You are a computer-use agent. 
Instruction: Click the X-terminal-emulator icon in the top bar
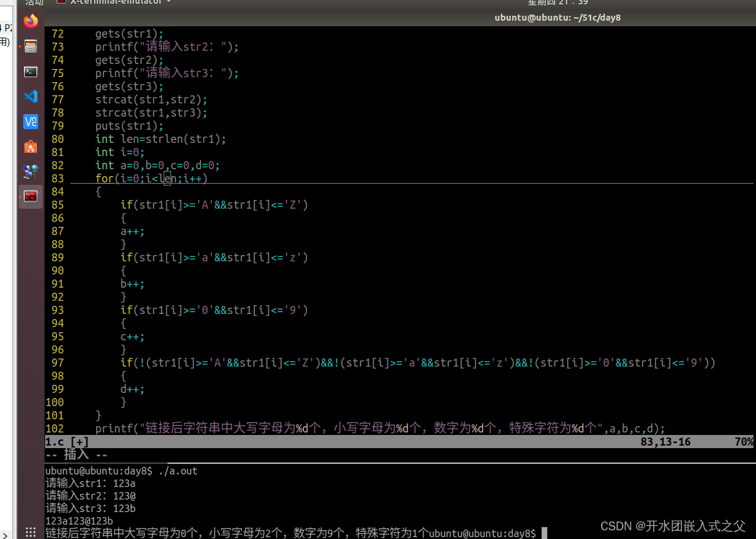(61, 3)
